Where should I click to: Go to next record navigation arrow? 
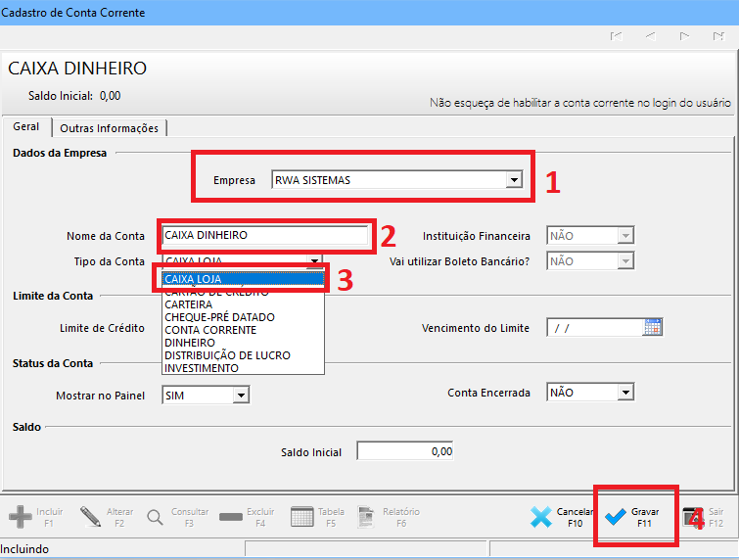[x=684, y=36]
